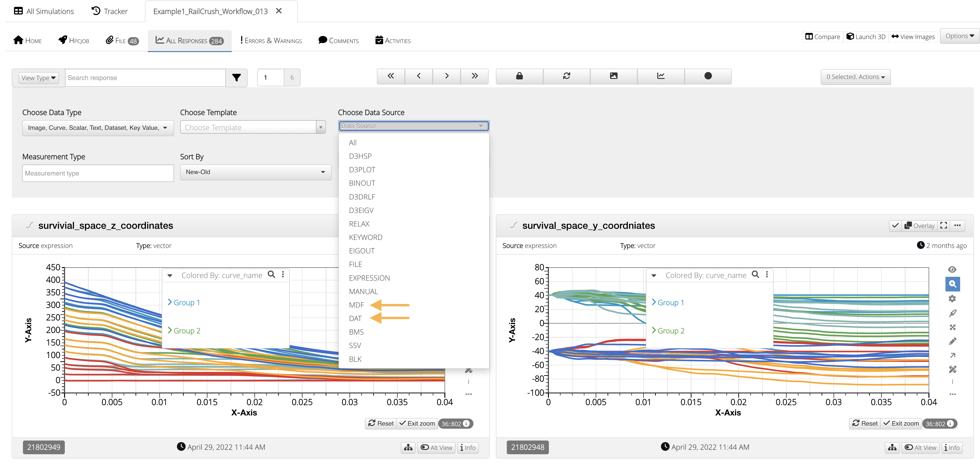Toggle eye visibility icon on right chart

click(952, 269)
